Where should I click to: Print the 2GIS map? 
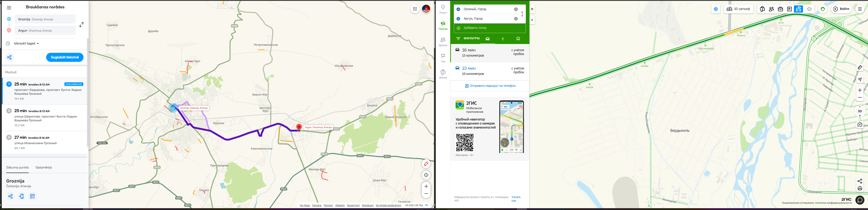pyautogui.click(x=860, y=188)
